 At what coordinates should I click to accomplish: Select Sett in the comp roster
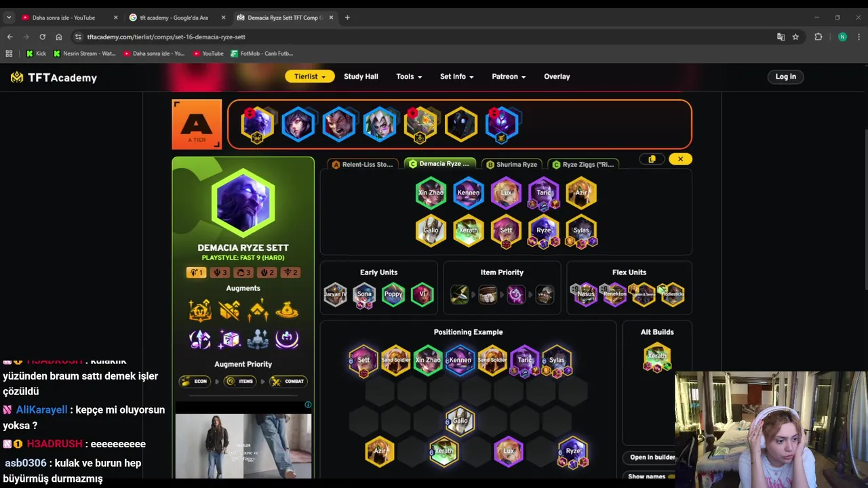506,230
